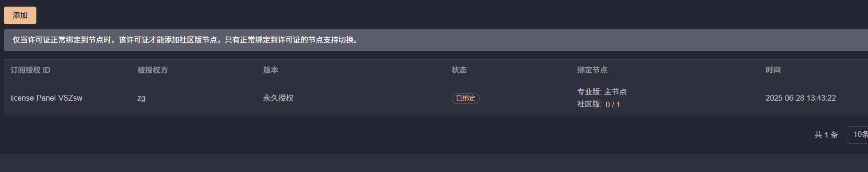The width and height of the screenshot is (868, 172).
Task: Click the 订阅授权 ID column header
Action: (30, 70)
